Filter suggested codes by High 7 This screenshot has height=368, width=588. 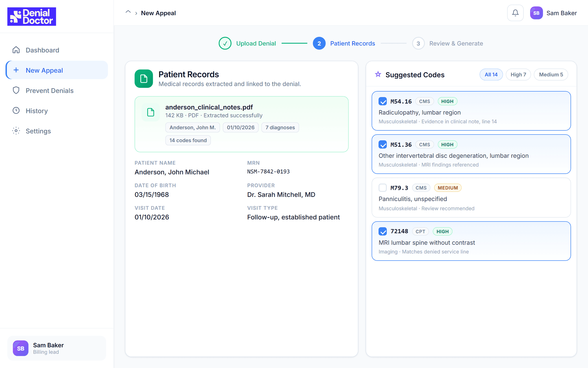[518, 75]
